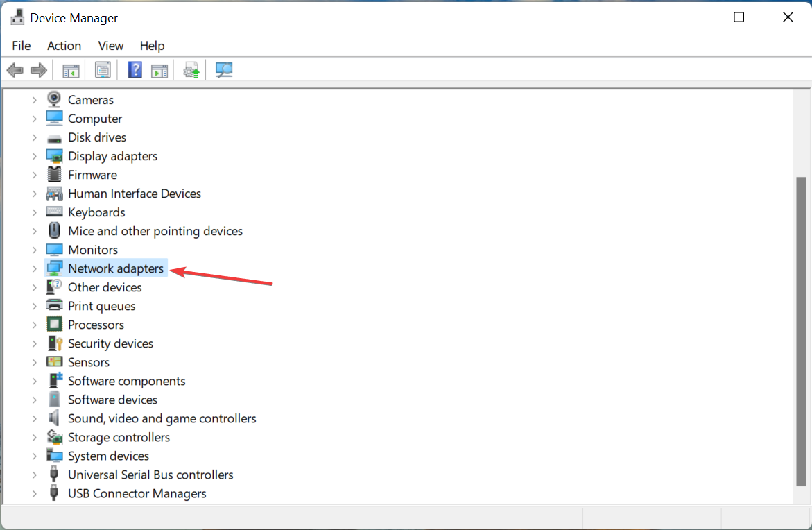Click the blue Help question-mark icon

[135, 70]
